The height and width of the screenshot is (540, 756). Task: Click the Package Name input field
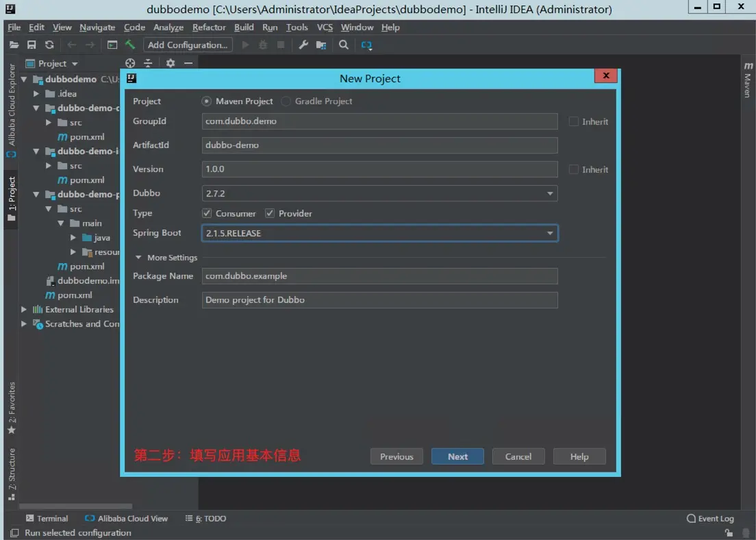[x=379, y=276]
